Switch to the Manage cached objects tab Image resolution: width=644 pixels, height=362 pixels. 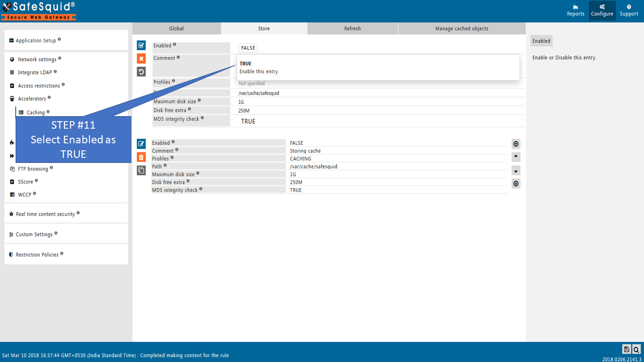coord(461,29)
